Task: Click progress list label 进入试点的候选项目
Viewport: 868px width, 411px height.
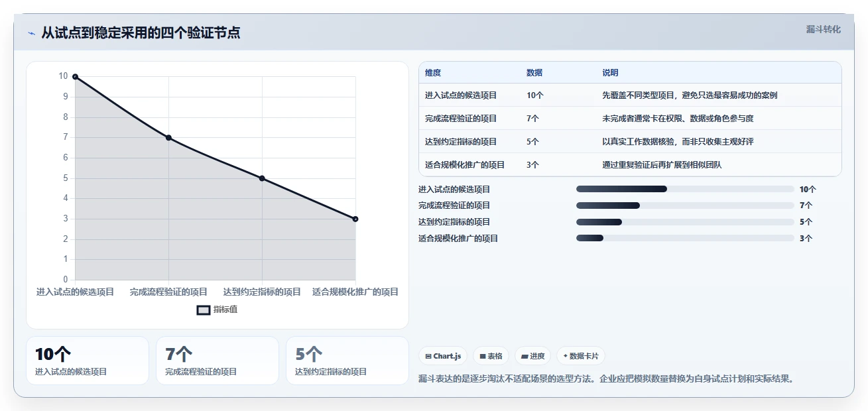Action: [x=454, y=189]
